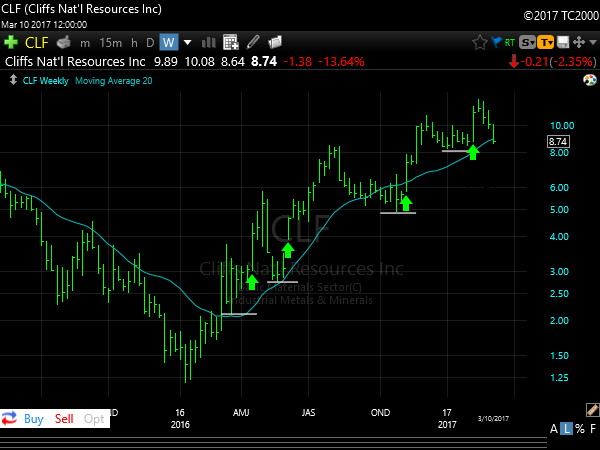This screenshot has width=600, height=450.
Task: Toggle the green RT real-time indicator
Action: point(510,42)
